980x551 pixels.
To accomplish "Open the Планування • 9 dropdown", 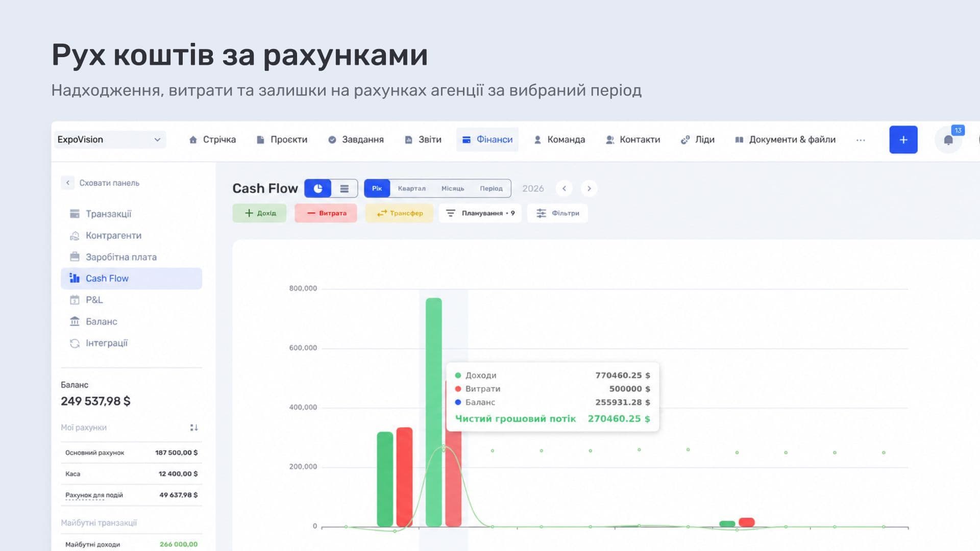I will 480,213.
